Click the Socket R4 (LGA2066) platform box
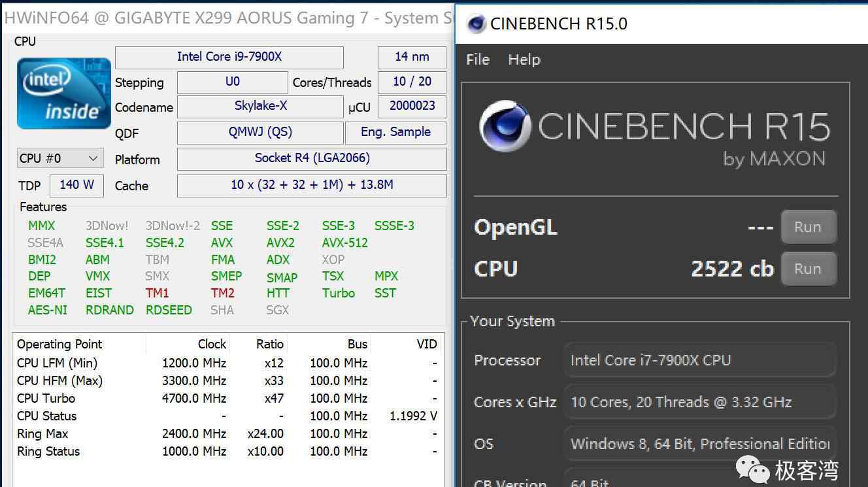 (x=312, y=159)
